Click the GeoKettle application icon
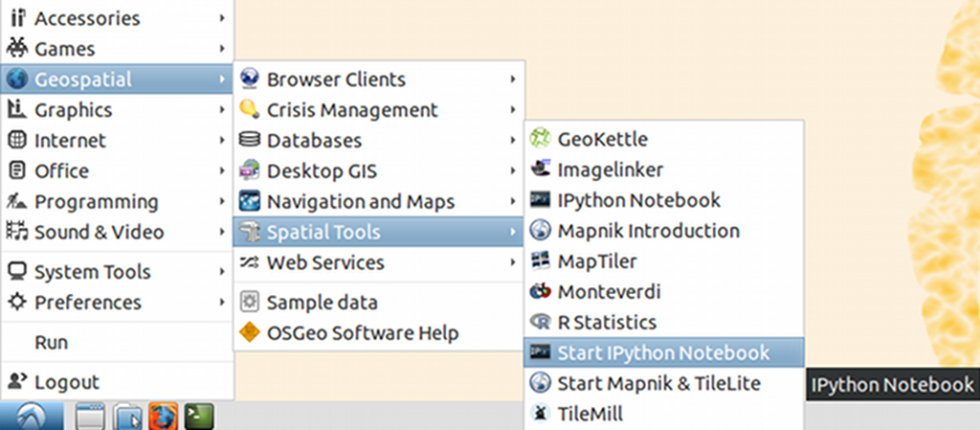 542,139
